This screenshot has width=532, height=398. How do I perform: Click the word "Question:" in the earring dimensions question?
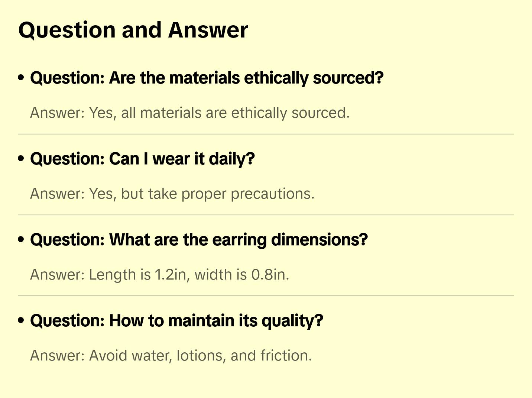pyautogui.click(x=67, y=240)
